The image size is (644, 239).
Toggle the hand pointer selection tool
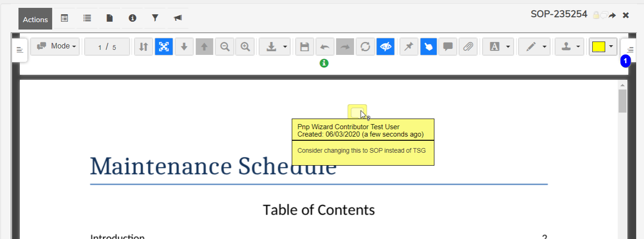428,47
